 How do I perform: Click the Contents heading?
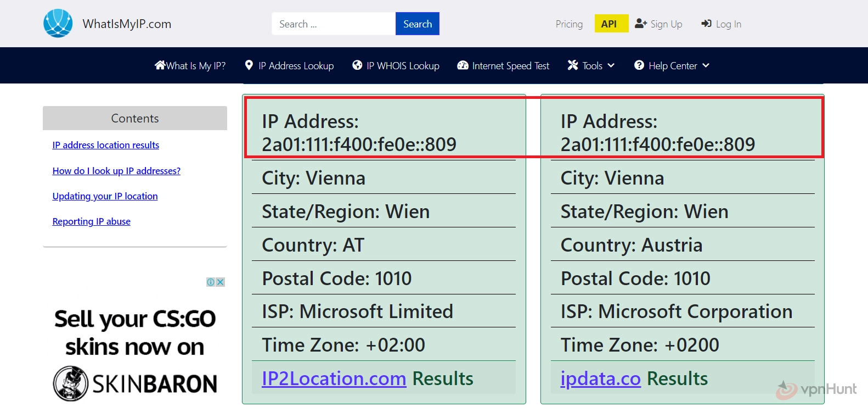tap(135, 118)
